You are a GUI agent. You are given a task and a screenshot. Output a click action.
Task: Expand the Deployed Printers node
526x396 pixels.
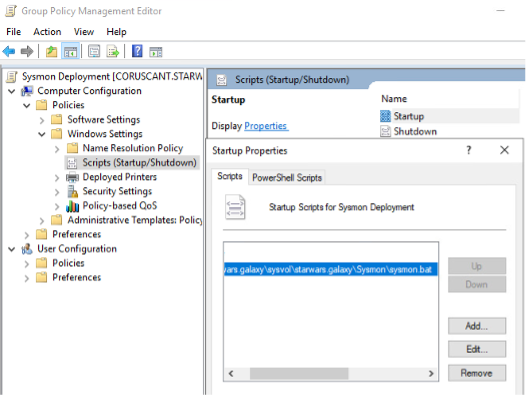pos(57,178)
